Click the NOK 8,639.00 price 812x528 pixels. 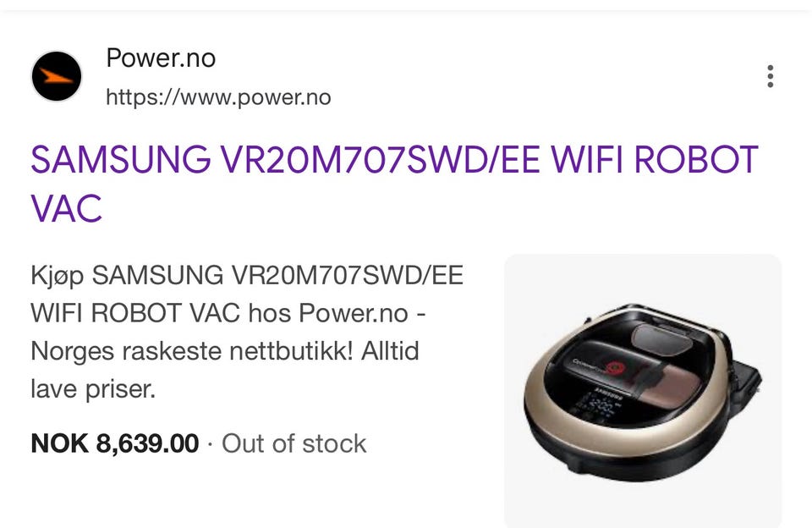tap(114, 443)
